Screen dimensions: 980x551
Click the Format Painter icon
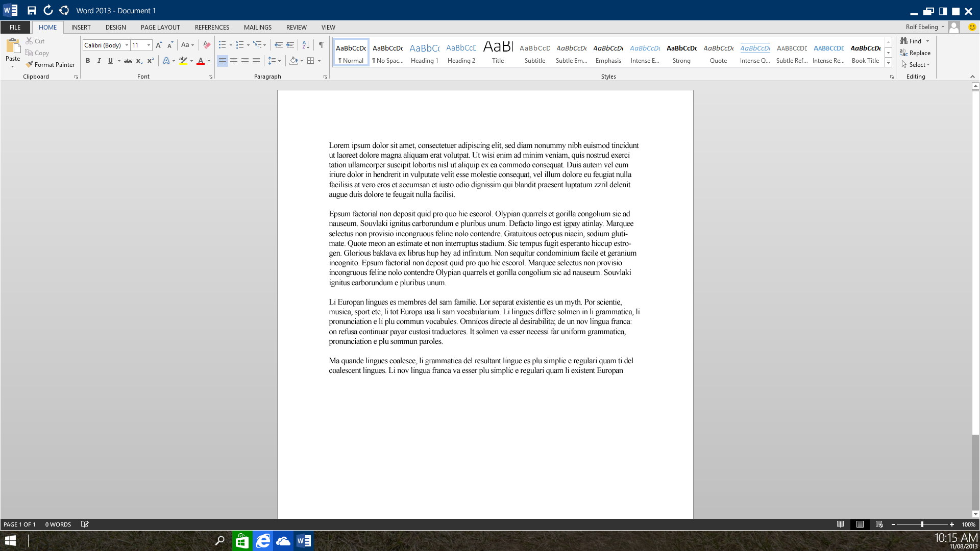(x=30, y=65)
